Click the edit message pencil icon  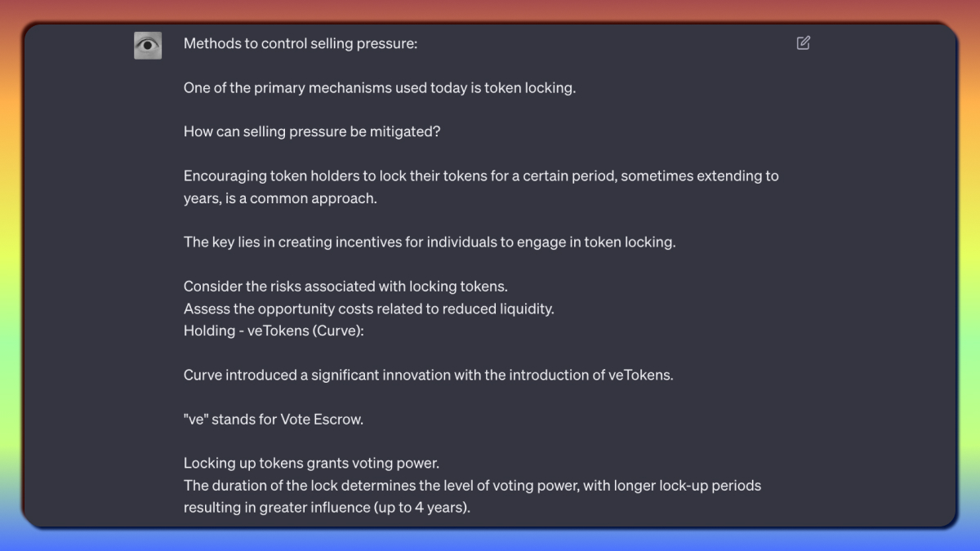click(803, 42)
